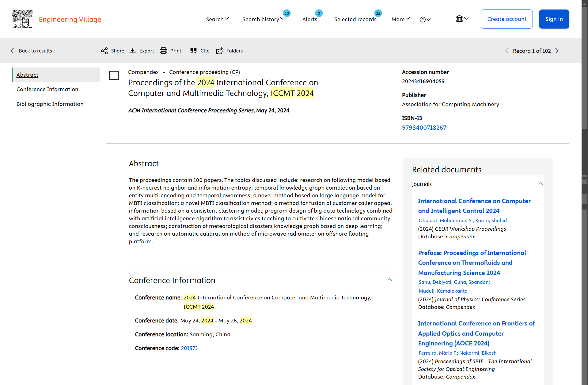Click the 50 badge on Search history
The height and width of the screenshot is (385, 588).
pyautogui.click(x=286, y=13)
